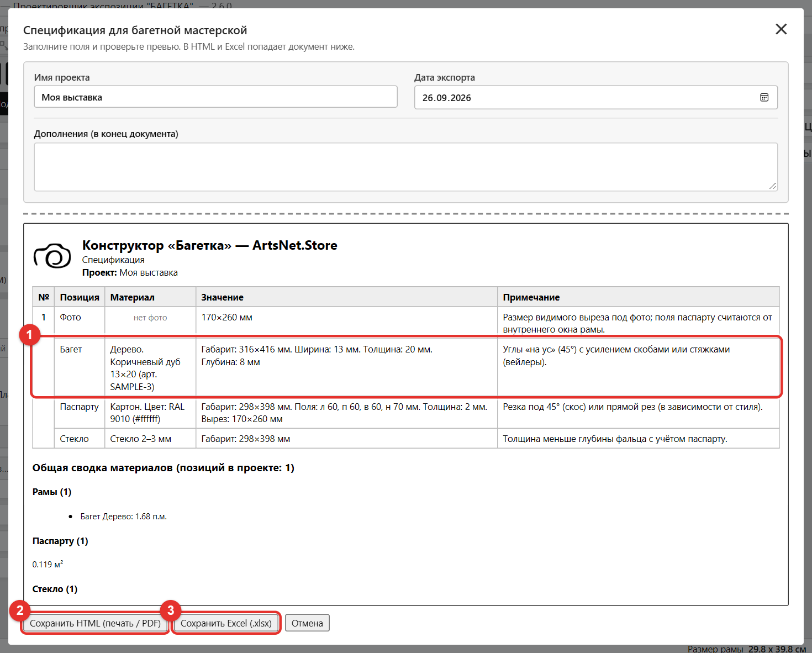Click the export date field 26.09.2026

596,98
